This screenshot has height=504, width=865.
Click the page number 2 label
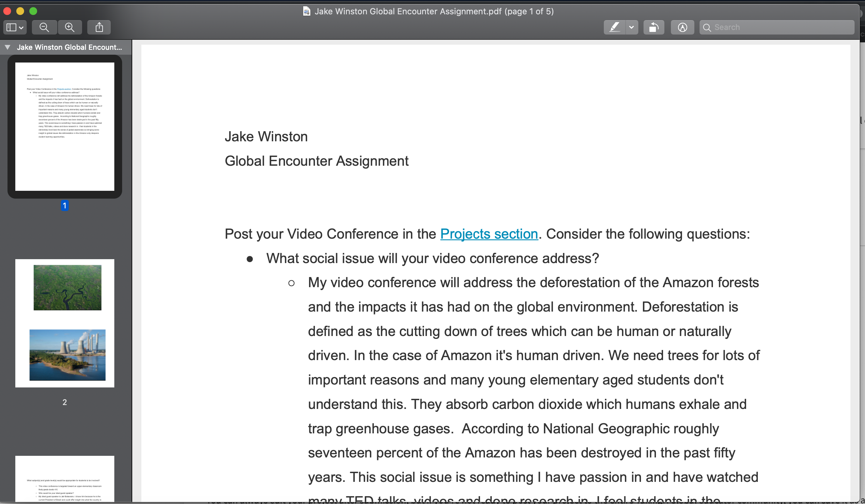tap(64, 402)
